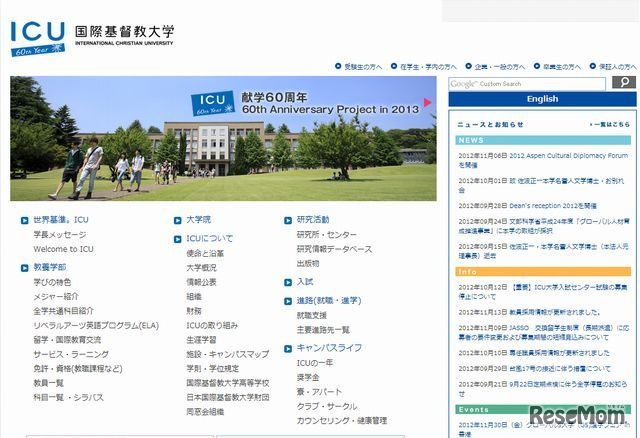Open 日本国際基督教大学財団 link

pos(228,397)
